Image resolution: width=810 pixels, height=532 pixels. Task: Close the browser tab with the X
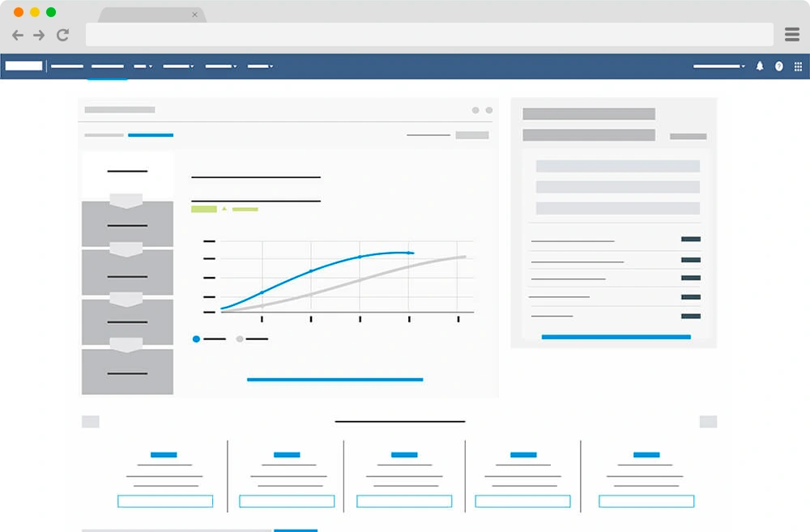[194, 15]
